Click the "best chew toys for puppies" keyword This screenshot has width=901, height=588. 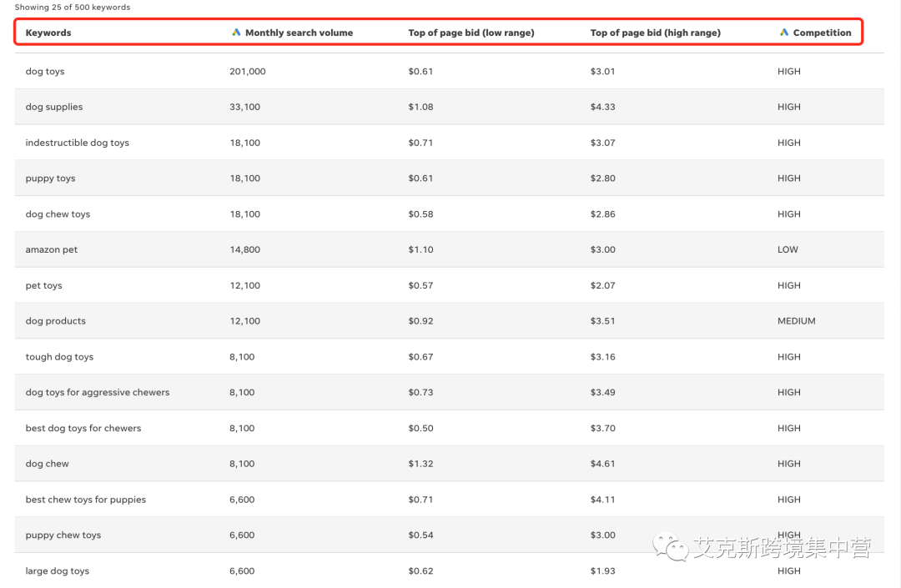coord(86,500)
